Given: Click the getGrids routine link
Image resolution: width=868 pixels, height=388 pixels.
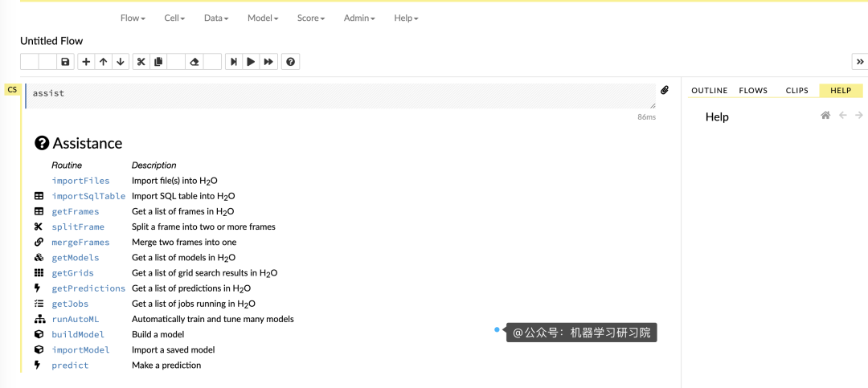Looking at the screenshot, I should point(72,273).
